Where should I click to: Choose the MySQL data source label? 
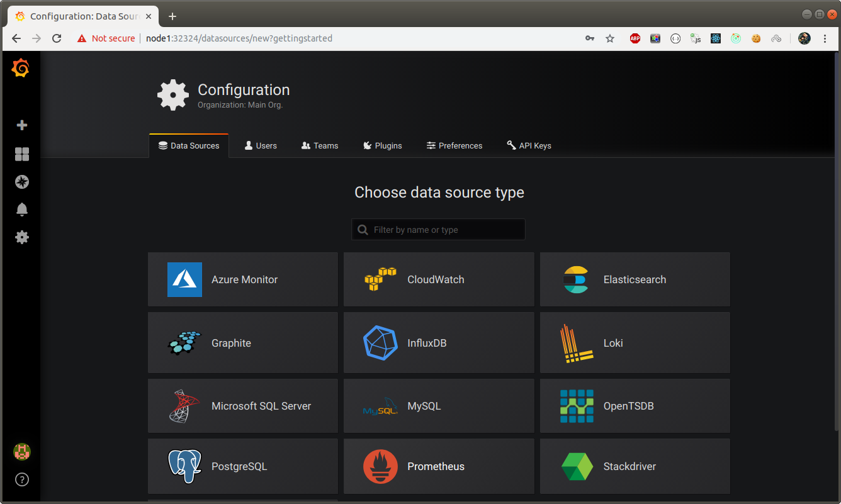pyautogui.click(x=424, y=406)
